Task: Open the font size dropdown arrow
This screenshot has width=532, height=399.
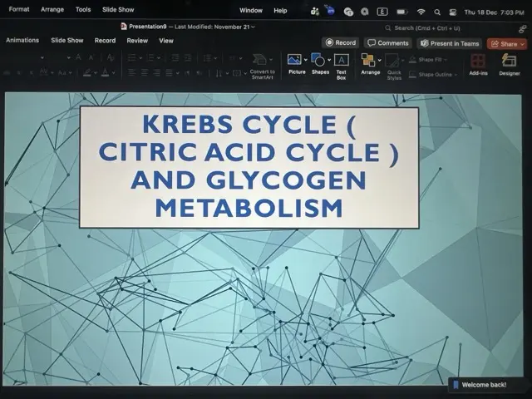Action: [x=69, y=57]
